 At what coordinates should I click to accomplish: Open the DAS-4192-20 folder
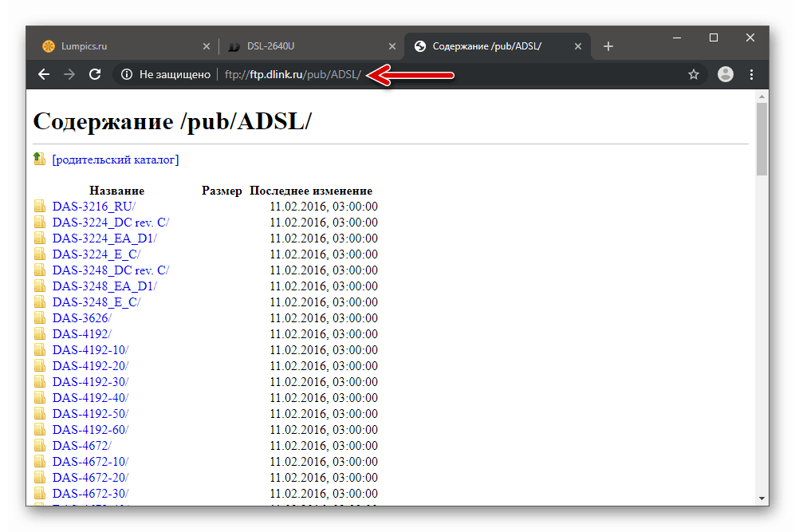tap(90, 366)
